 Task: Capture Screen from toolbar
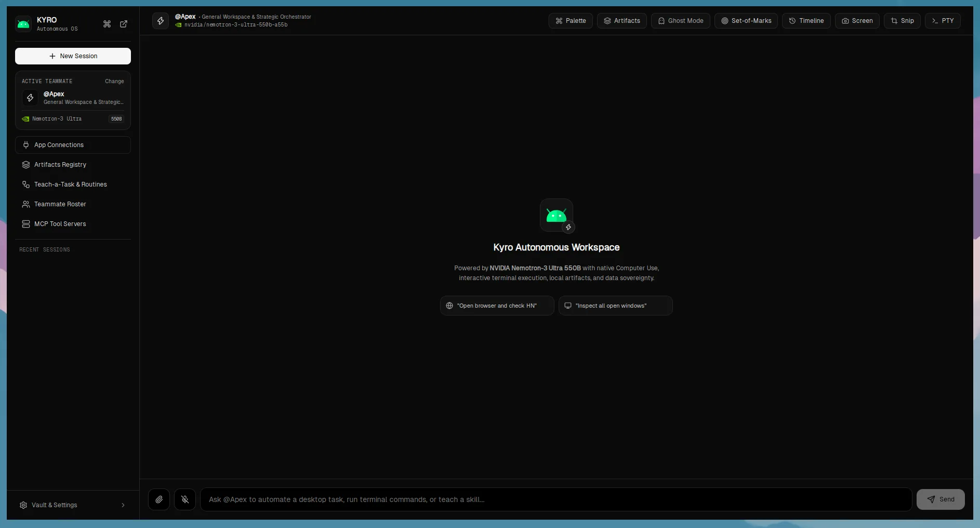(x=857, y=21)
